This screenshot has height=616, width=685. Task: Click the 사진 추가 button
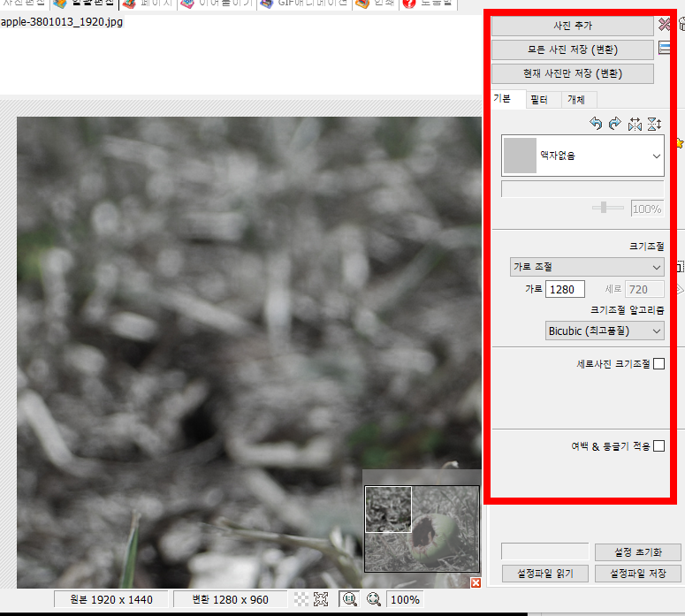click(x=572, y=26)
